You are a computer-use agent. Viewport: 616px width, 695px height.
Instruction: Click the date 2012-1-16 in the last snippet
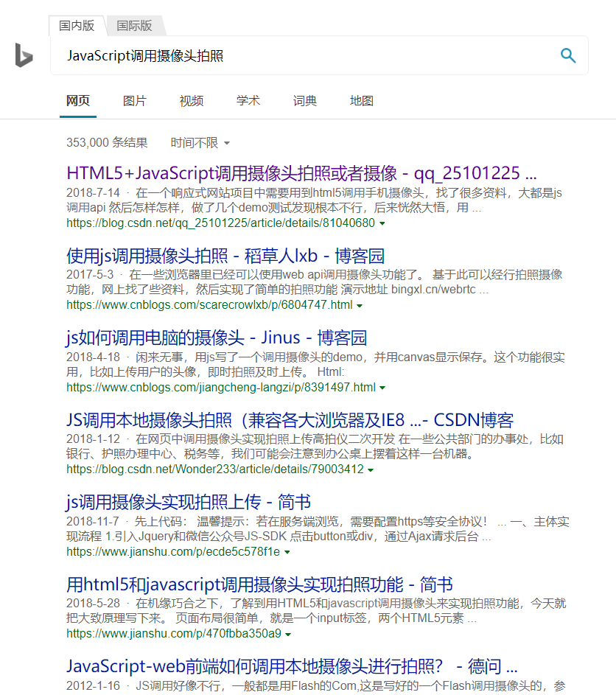[x=93, y=685]
